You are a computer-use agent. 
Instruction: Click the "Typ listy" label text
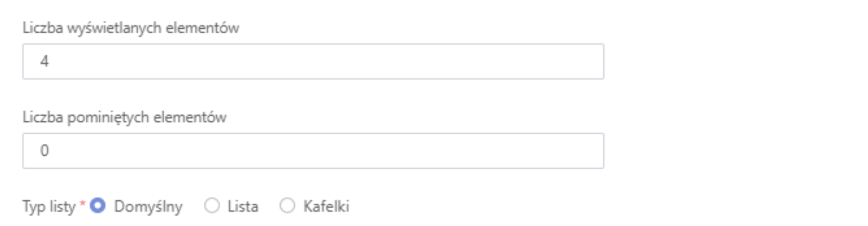49,207
